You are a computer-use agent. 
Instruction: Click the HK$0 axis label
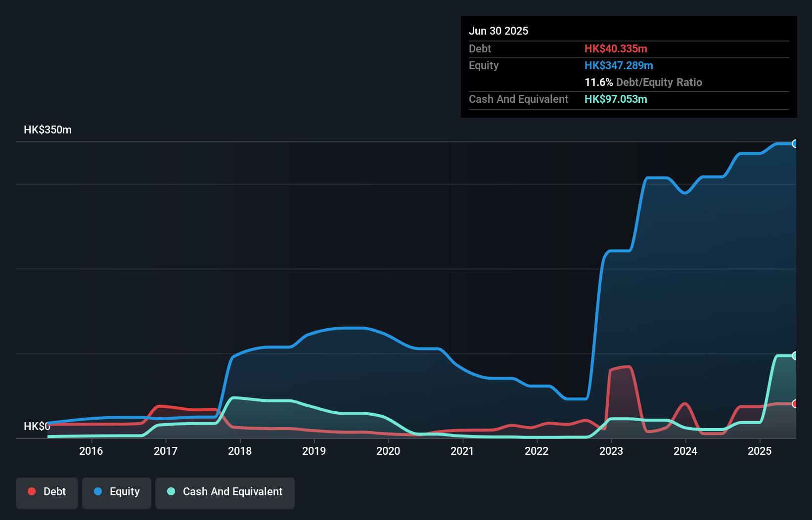(x=36, y=426)
